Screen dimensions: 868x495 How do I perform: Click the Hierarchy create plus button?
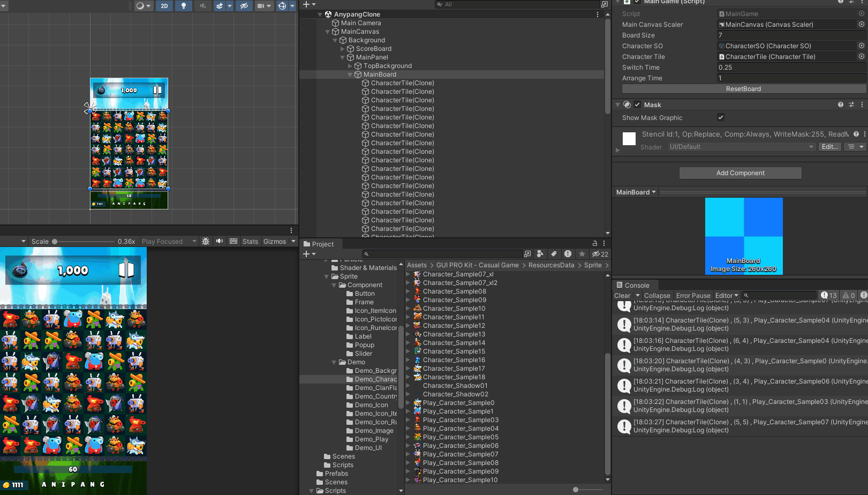(x=306, y=4)
